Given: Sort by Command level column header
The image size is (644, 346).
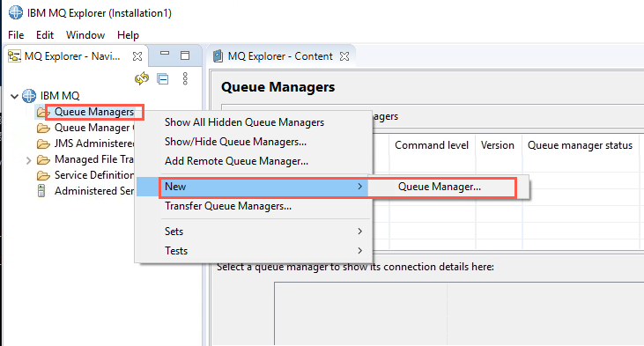Looking at the screenshot, I should tap(432, 145).
